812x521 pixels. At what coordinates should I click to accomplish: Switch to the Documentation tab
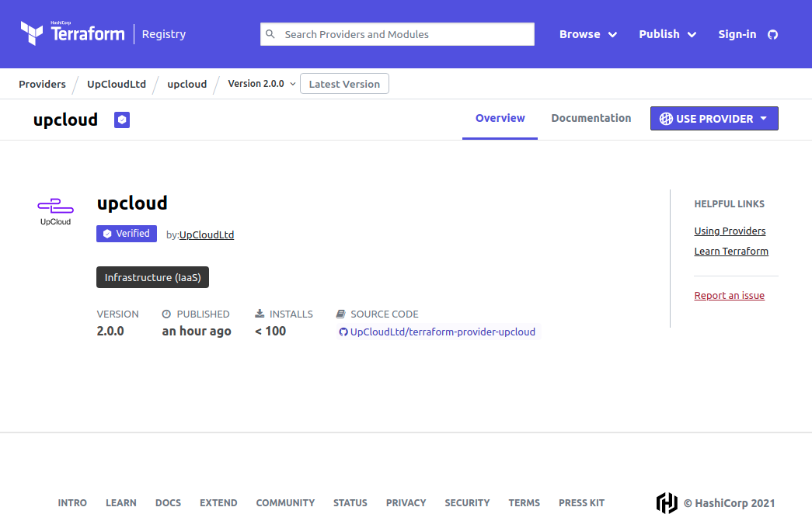(x=591, y=119)
